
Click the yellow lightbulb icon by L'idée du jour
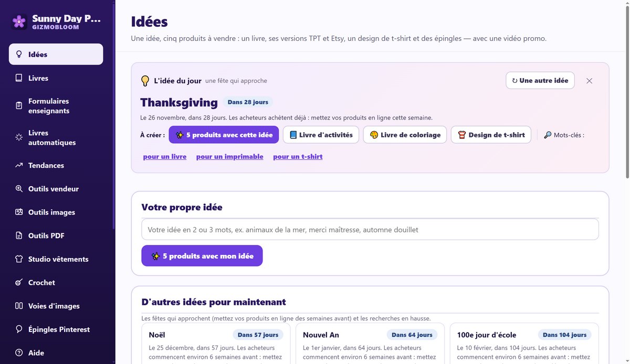[145, 81]
